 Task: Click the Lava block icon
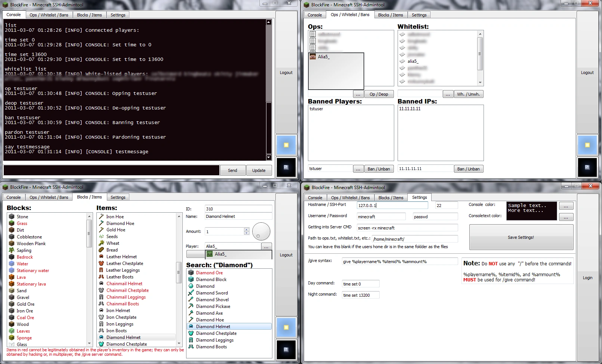pos(12,277)
